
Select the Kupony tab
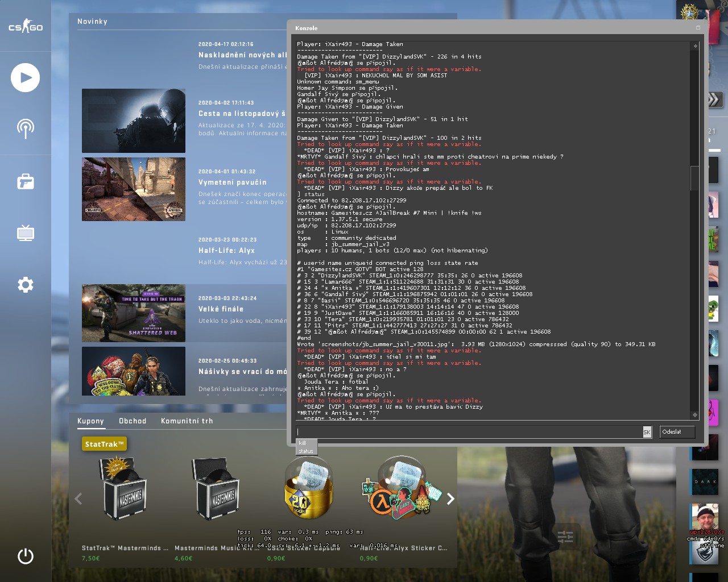click(x=90, y=421)
